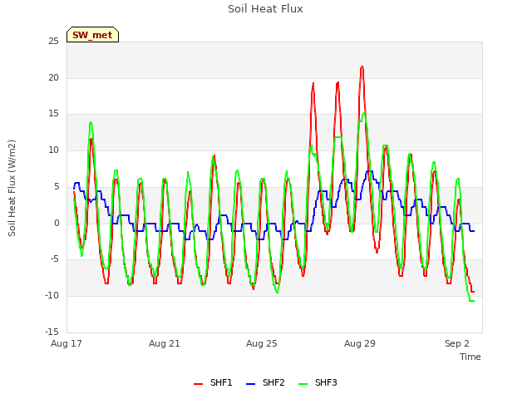Click the SW_met annotation label
The width and height of the screenshot is (532, 399).
[92, 35]
